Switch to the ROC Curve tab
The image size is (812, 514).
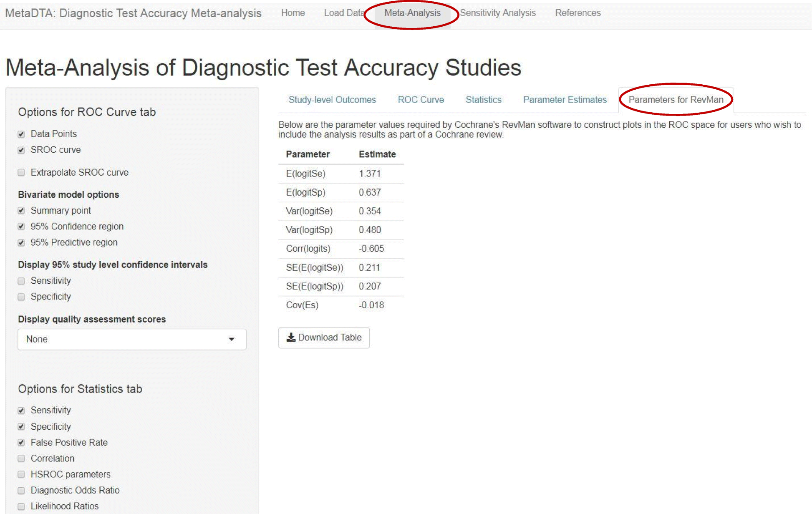(x=421, y=100)
